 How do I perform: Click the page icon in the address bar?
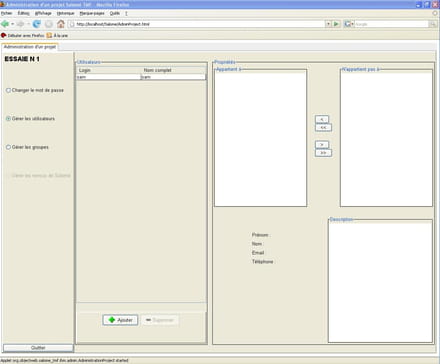(71, 24)
